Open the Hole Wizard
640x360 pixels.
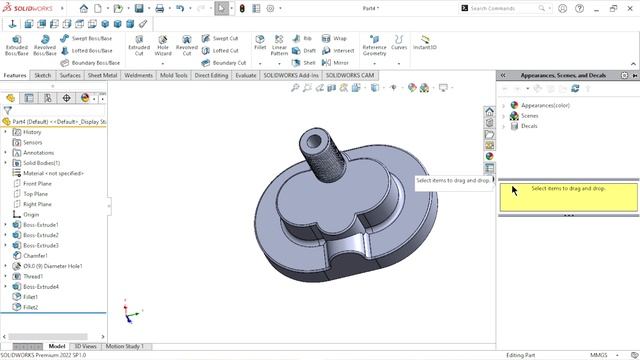pos(163,45)
